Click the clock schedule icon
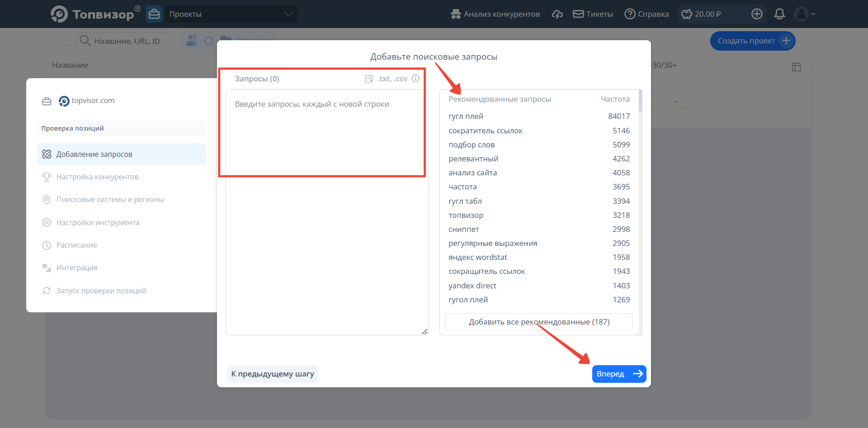 click(x=47, y=245)
